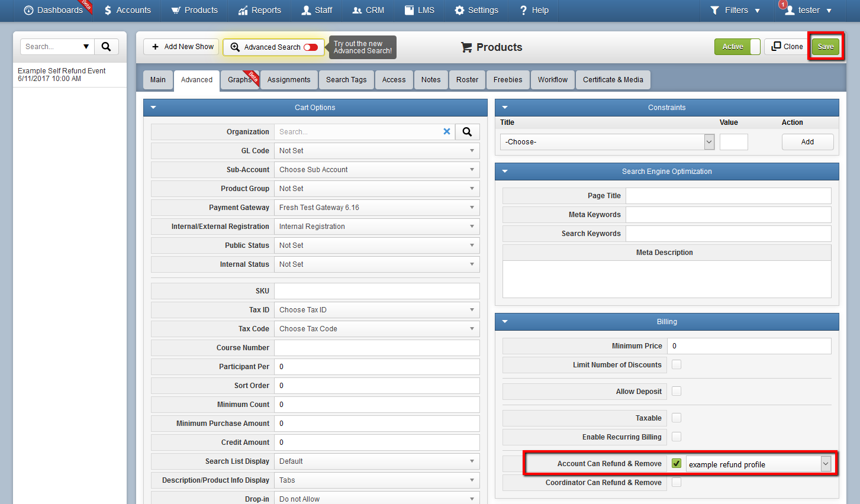860x504 pixels.
Task: Click the Clone button
Action: 787,47
